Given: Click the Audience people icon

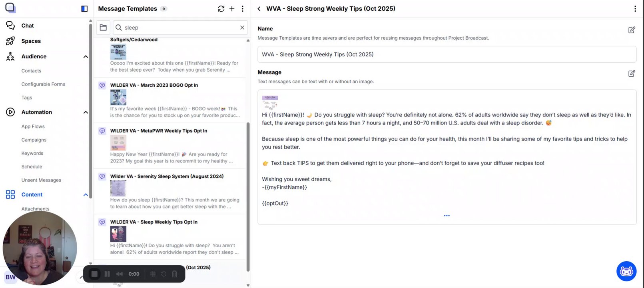Looking at the screenshot, I should coord(10,56).
